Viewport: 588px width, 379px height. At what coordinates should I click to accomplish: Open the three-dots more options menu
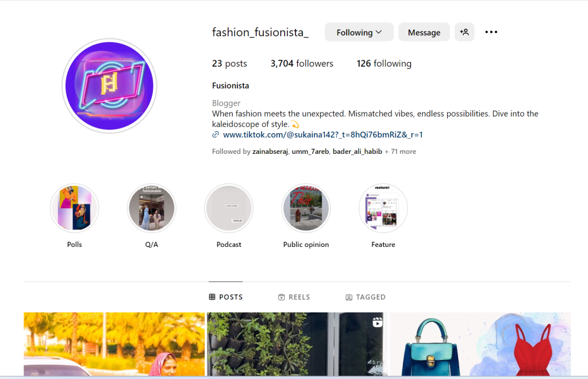[491, 32]
